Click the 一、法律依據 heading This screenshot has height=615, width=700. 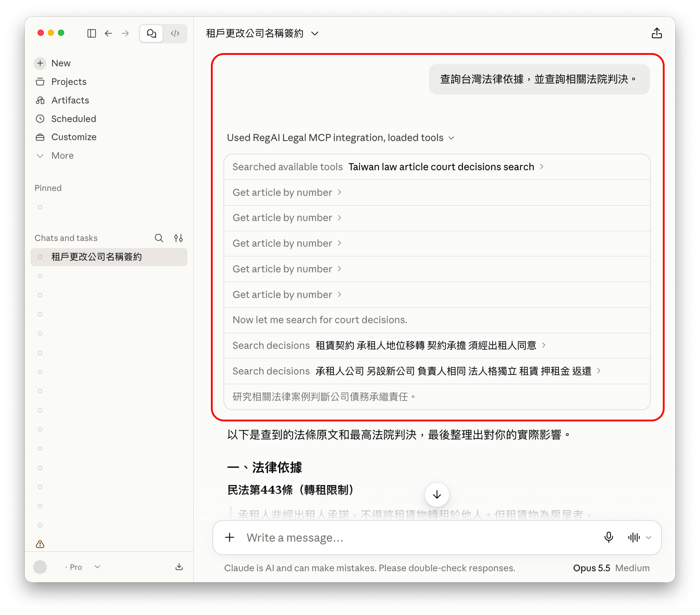coord(264,467)
